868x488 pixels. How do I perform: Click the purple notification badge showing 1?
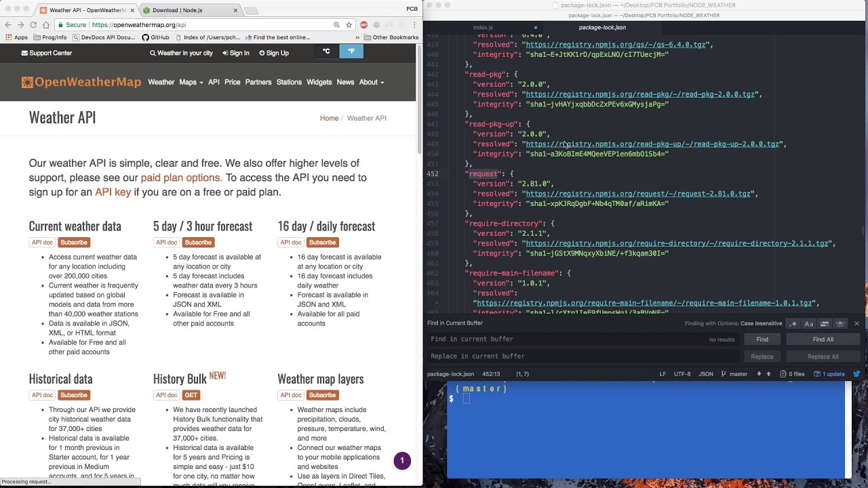[x=402, y=461]
